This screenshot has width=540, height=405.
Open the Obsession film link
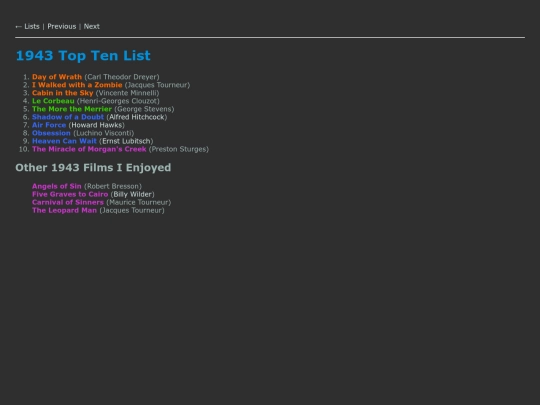(x=51, y=133)
